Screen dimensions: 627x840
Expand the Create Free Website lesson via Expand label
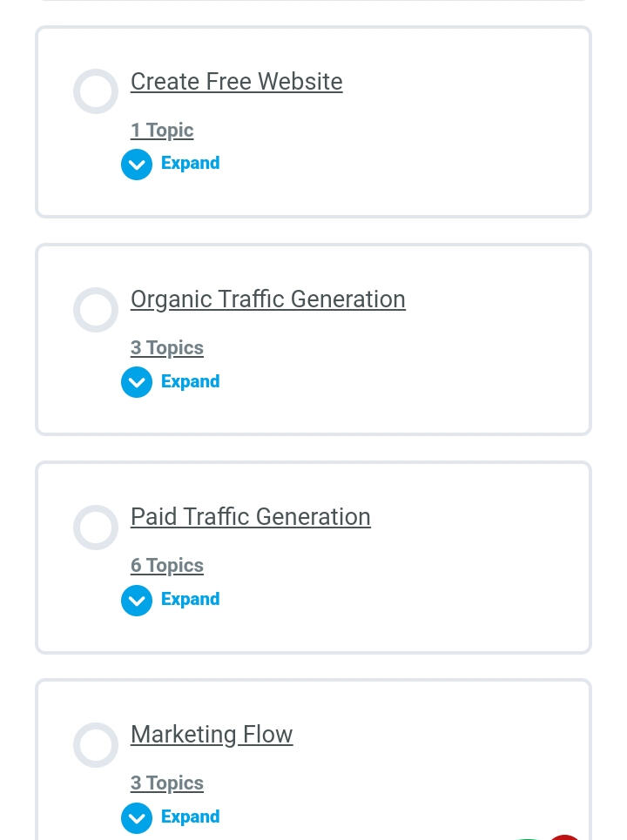[190, 164]
